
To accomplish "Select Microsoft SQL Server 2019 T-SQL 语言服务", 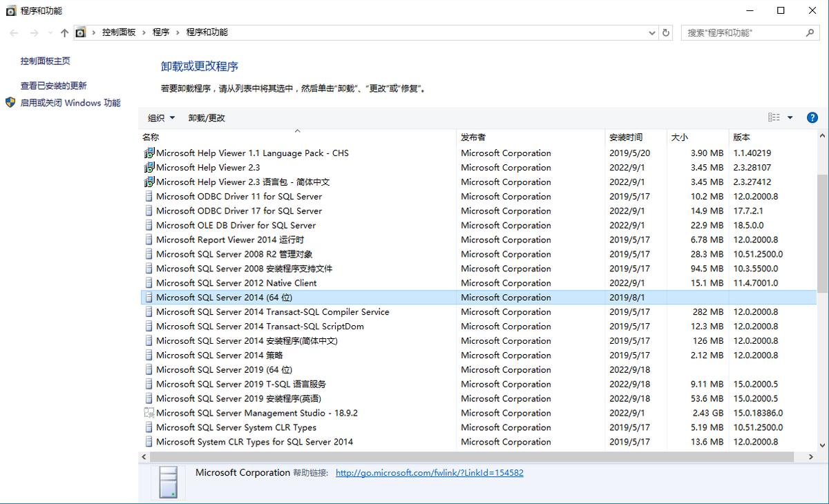I will coord(478,385).
